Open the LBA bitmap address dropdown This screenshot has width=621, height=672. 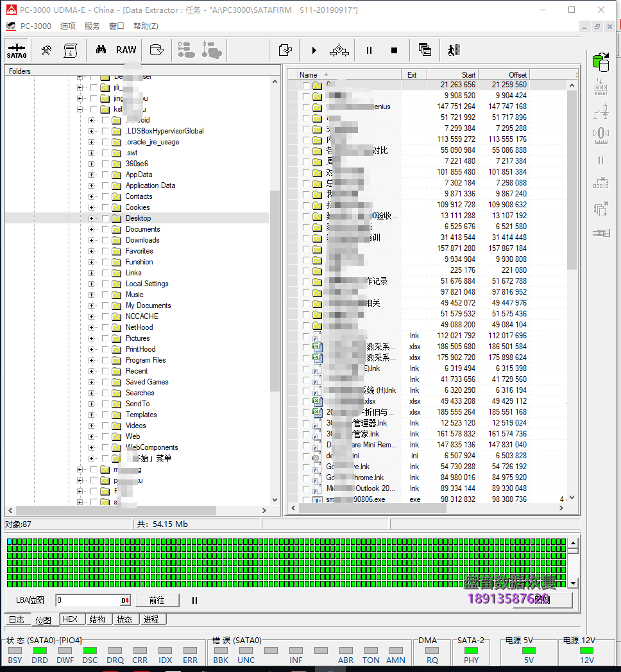125,600
